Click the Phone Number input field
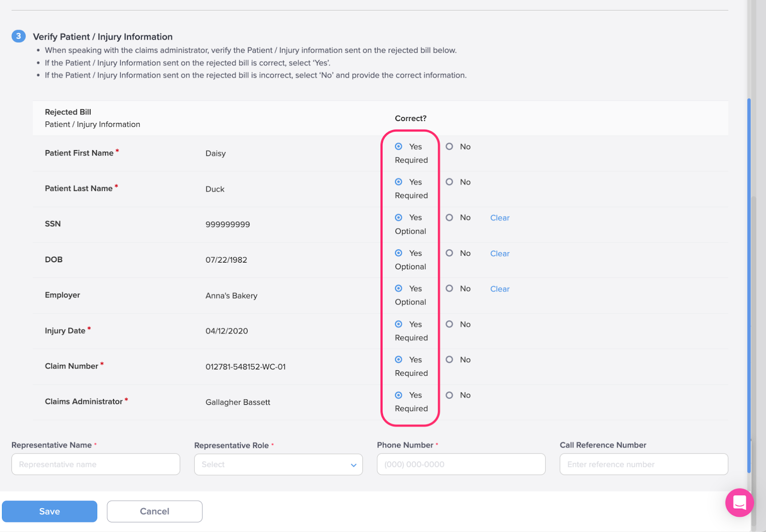This screenshot has width=766, height=532. (x=461, y=465)
